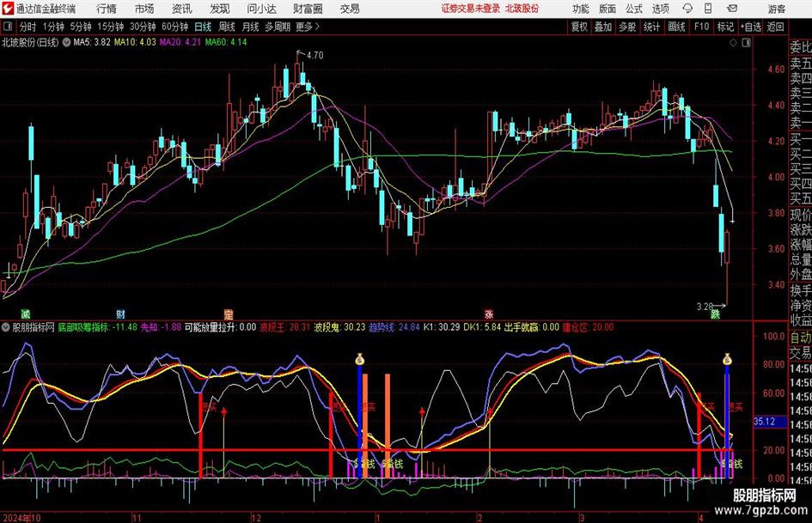Switch to 分时 intraday chart
812x523 pixels.
point(28,27)
